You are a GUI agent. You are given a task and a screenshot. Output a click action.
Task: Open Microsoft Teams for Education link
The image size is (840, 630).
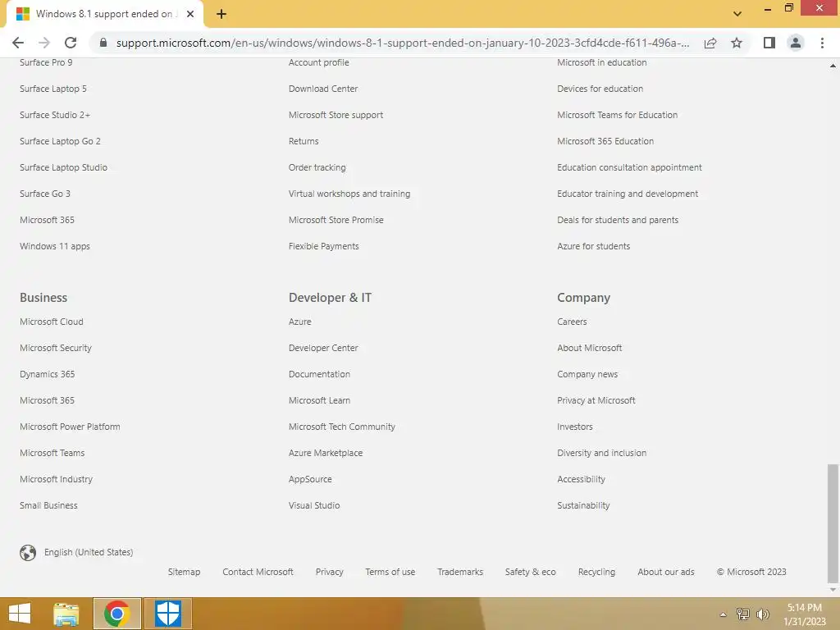tap(617, 115)
